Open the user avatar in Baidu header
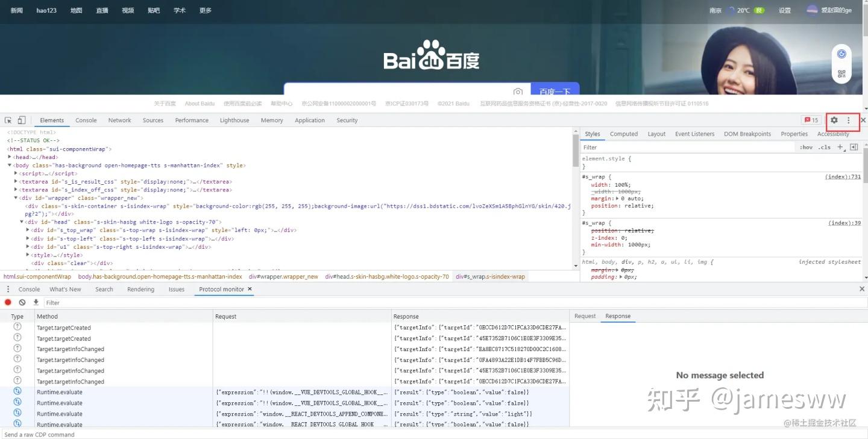 812,10
